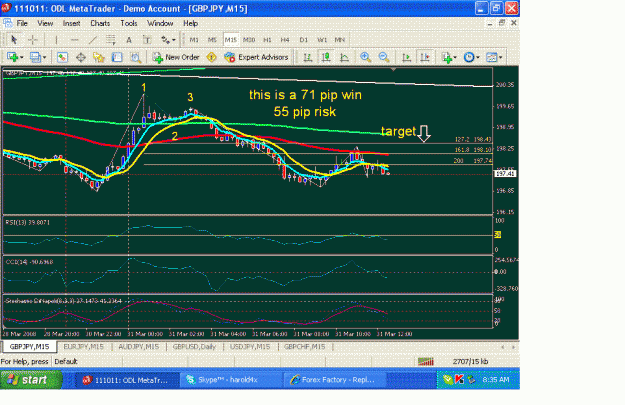
Task: Open the Indicators list dropdown
Action: coord(449,57)
